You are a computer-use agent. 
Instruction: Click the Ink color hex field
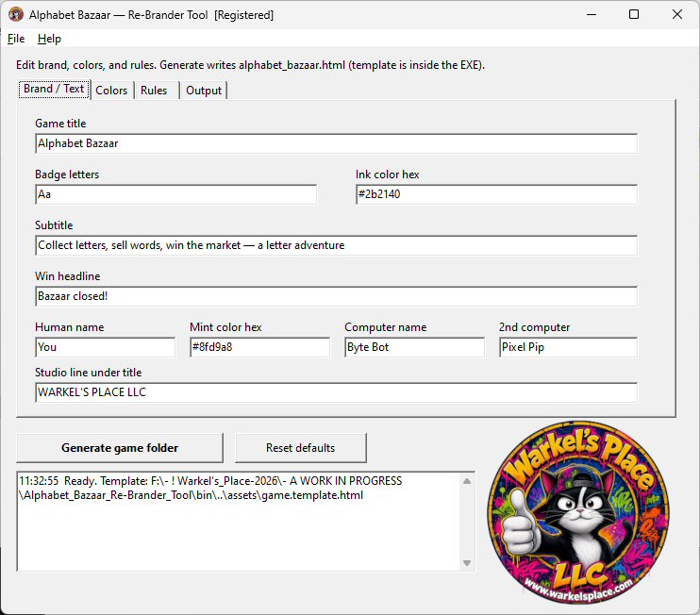point(496,194)
